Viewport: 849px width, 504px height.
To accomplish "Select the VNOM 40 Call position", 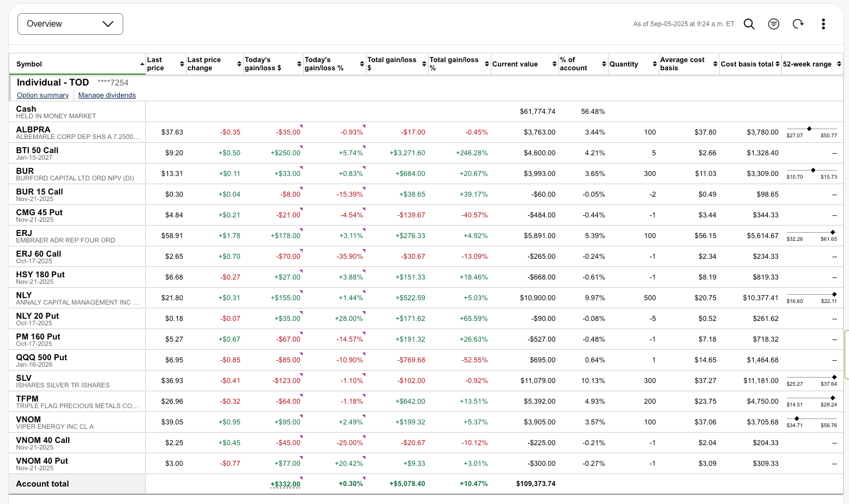I will (x=43, y=440).
